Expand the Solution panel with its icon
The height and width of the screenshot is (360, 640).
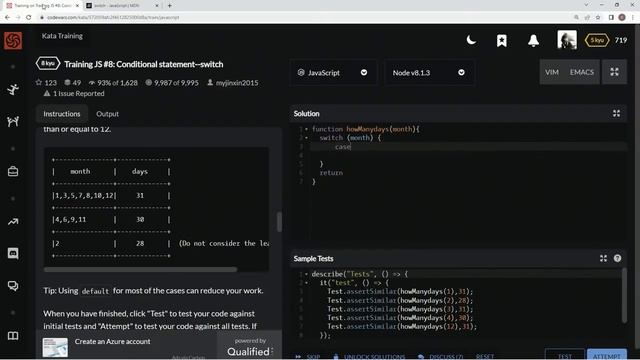616,113
